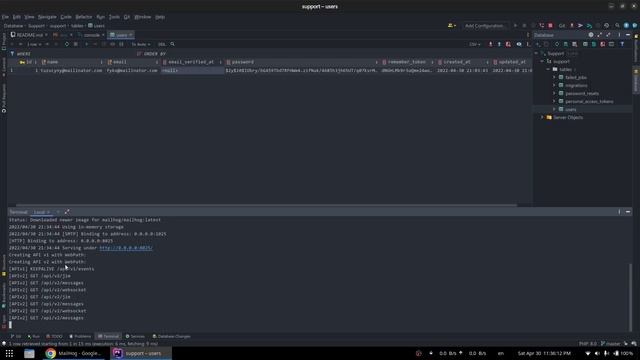Open the CSV export format dropdown
This screenshot has width=640, height=360.
pyautogui.click(x=474, y=44)
